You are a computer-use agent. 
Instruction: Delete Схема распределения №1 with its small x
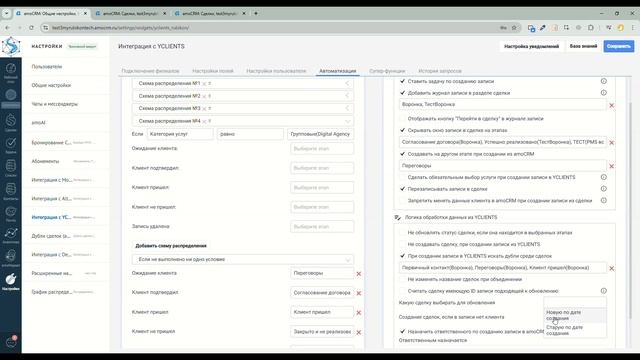coord(204,84)
